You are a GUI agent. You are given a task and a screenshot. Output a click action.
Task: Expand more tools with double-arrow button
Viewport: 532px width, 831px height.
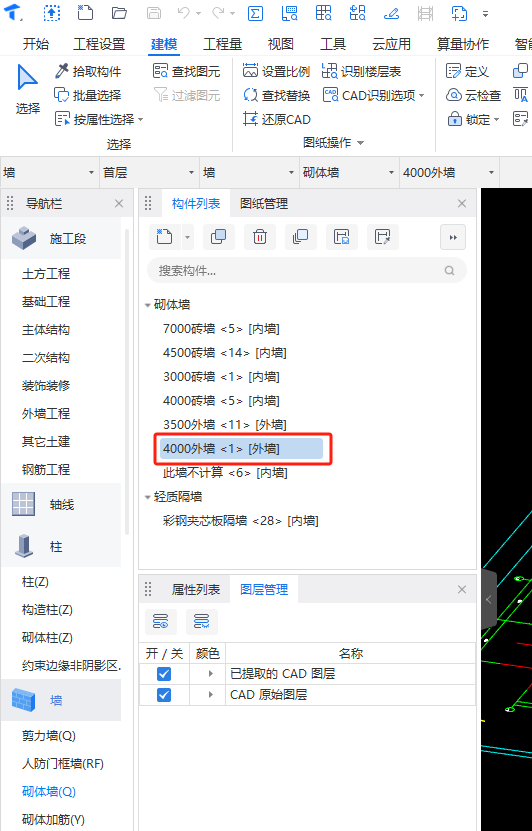[453, 237]
